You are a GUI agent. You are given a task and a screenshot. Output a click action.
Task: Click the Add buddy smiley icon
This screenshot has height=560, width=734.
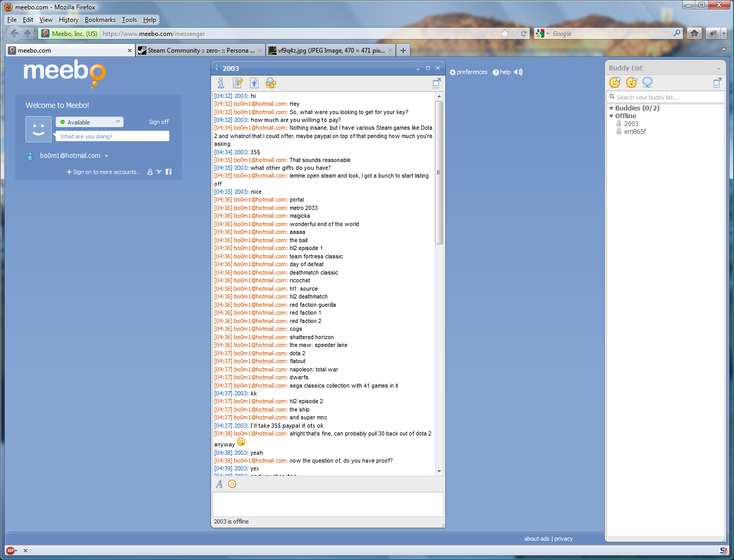pyautogui.click(x=615, y=82)
